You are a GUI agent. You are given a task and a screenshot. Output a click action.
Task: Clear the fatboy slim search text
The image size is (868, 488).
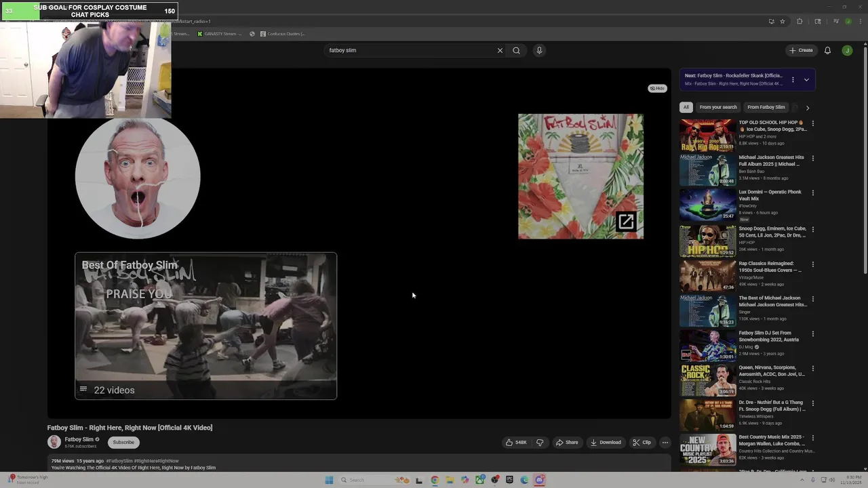pyautogui.click(x=500, y=50)
